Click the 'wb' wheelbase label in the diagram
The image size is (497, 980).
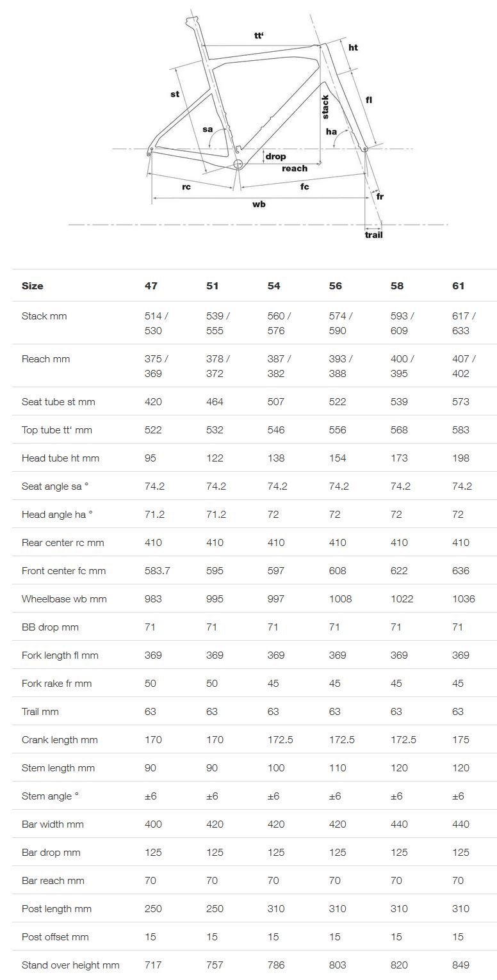click(259, 204)
